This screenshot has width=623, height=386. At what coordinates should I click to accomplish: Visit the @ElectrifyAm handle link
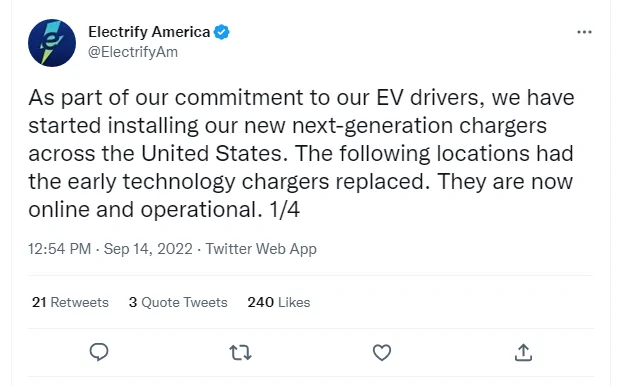pos(133,52)
